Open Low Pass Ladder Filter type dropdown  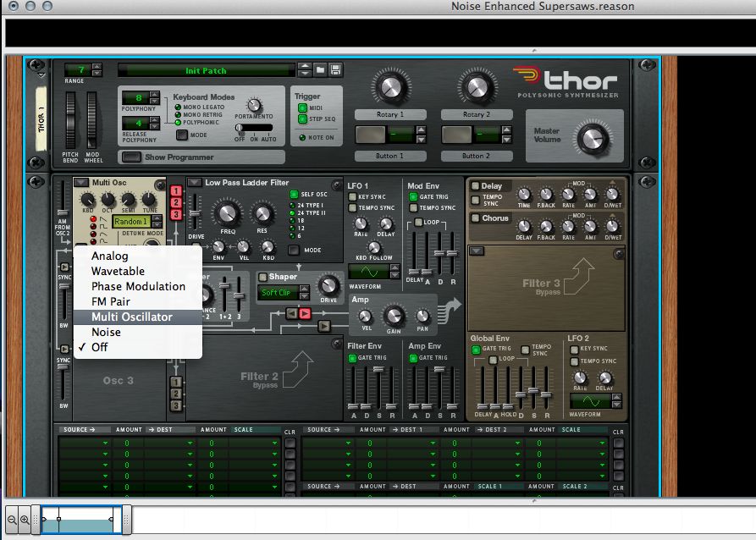coord(195,182)
